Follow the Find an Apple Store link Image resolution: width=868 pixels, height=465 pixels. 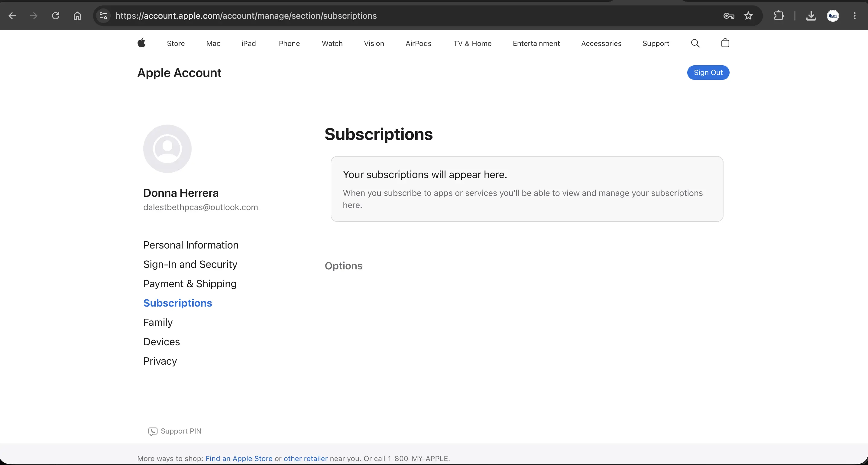[239, 459]
